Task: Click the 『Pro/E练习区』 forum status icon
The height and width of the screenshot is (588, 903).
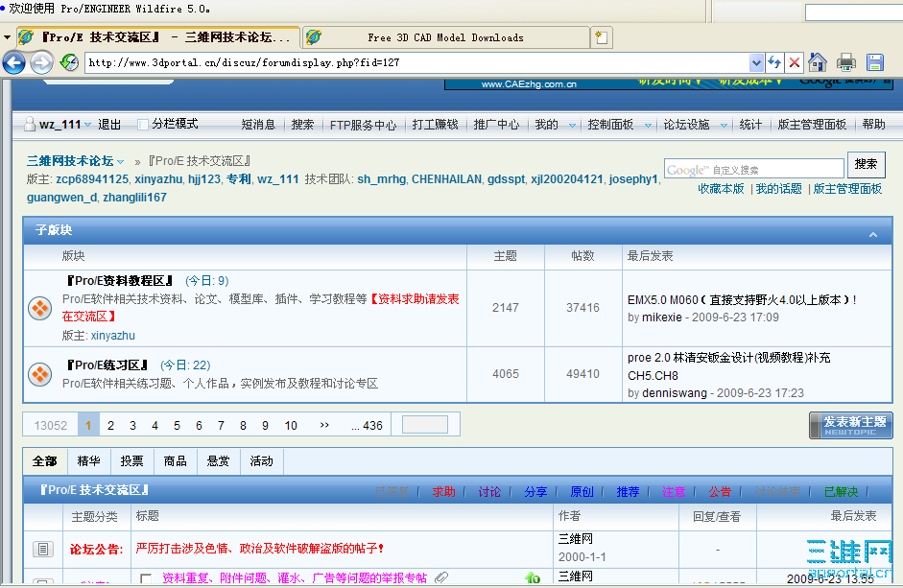Action: pos(39,374)
